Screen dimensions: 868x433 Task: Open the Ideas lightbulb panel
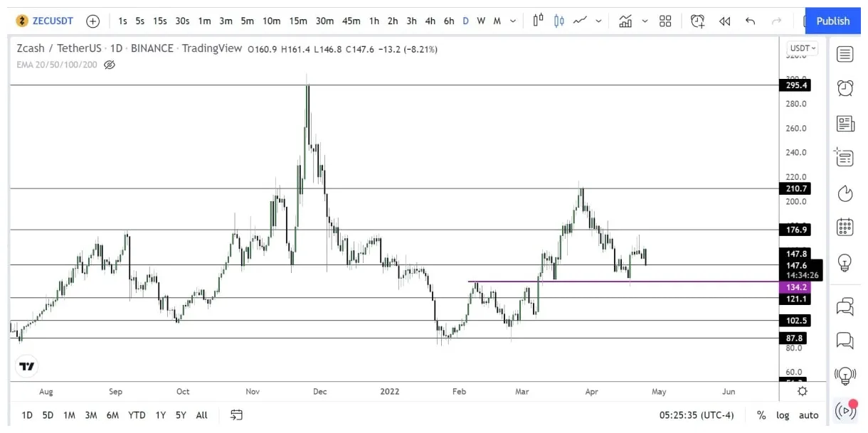pos(845,263)
